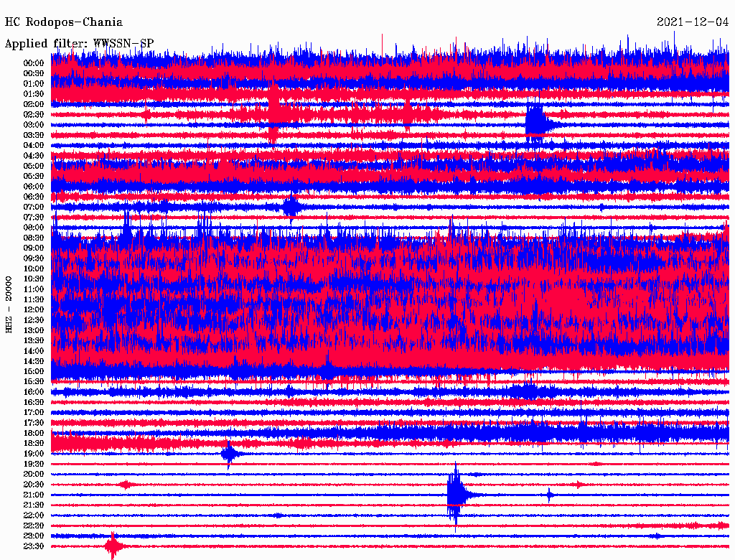Select the 23:30 time label

point(34,546)
